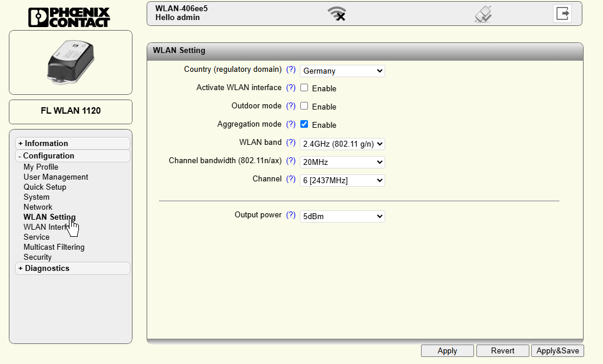Click the Revert button

[502, 350]
